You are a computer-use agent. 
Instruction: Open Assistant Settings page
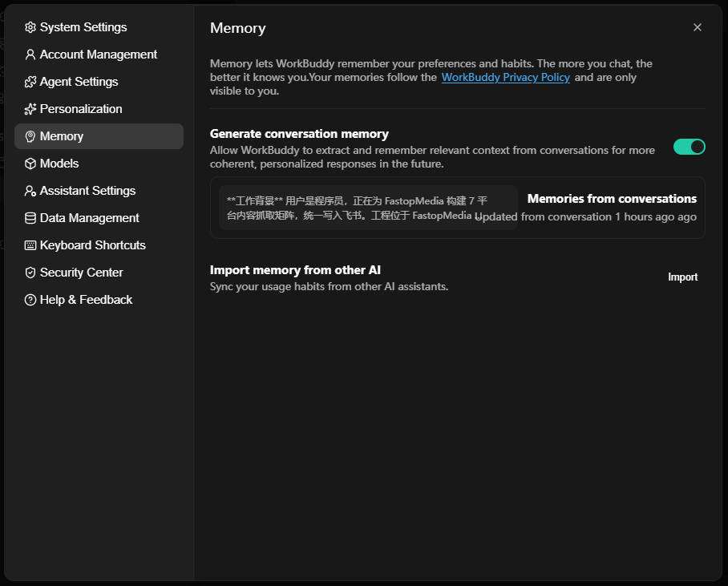pyautogui.click(x=99, y=191)
